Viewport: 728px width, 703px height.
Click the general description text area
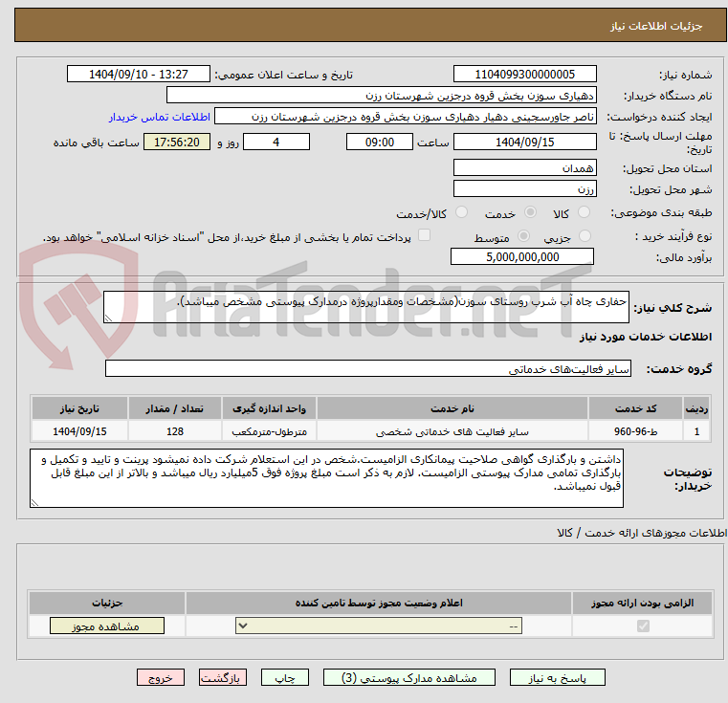pos(366,307)
